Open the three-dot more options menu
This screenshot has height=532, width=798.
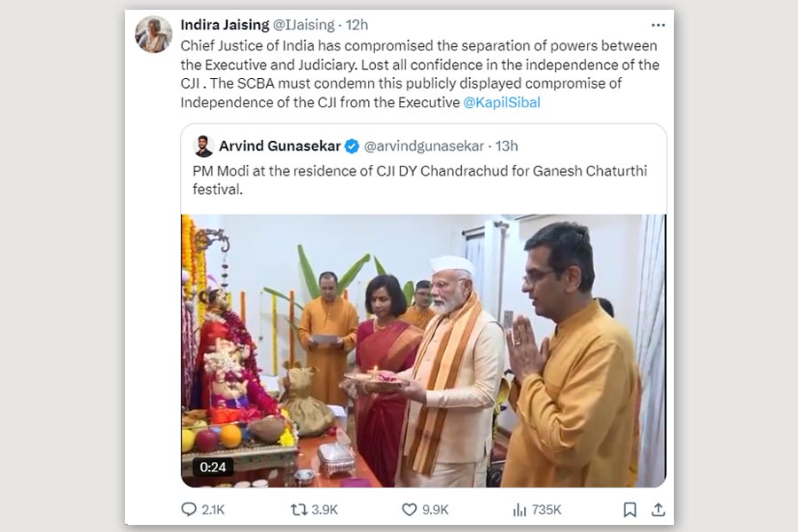coord(657,25)
